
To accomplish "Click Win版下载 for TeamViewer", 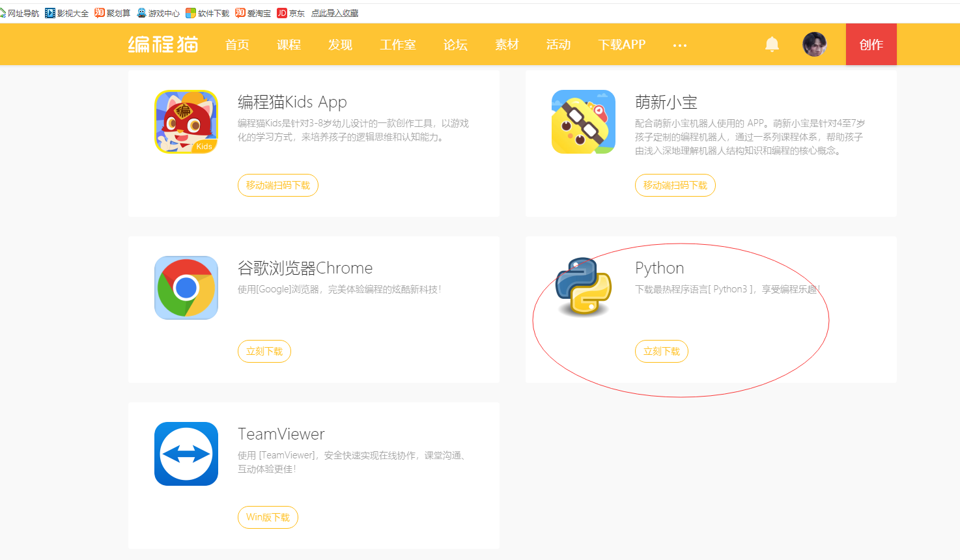I will point(268,518).
